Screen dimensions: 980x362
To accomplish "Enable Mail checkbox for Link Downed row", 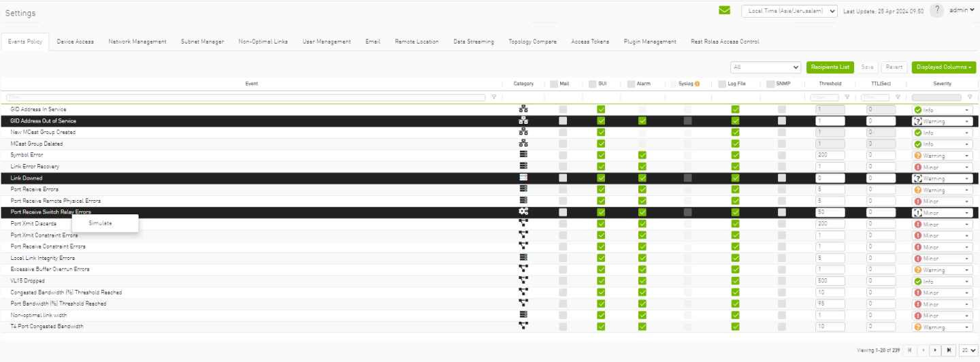I will [563, 178].
